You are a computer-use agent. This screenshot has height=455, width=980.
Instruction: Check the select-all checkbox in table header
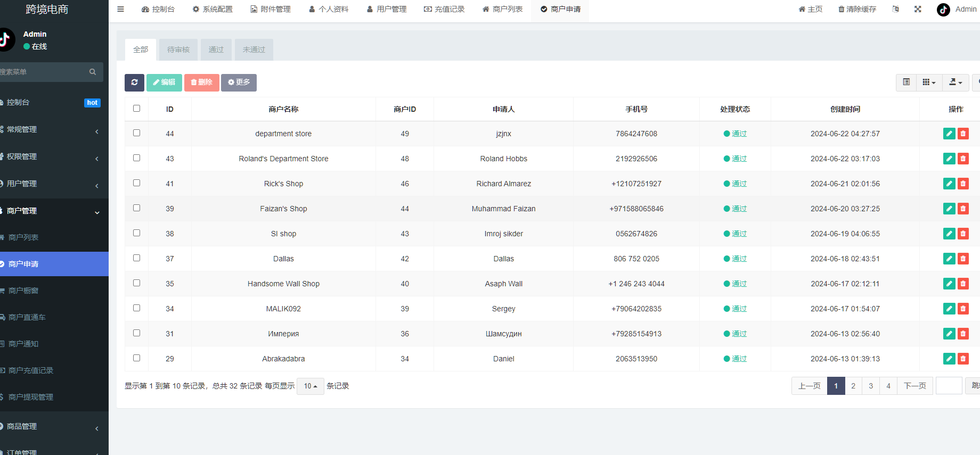[137, 109]
